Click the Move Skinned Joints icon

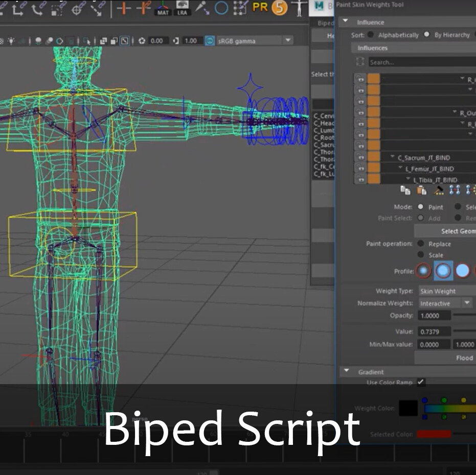click(455, 191)
